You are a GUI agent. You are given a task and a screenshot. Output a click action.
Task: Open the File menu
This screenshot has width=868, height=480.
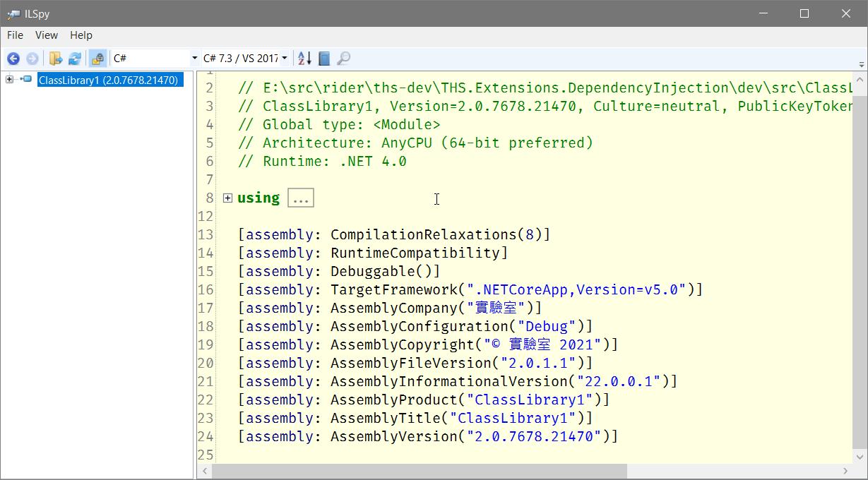pyautogui.click(x=15, y=35)
